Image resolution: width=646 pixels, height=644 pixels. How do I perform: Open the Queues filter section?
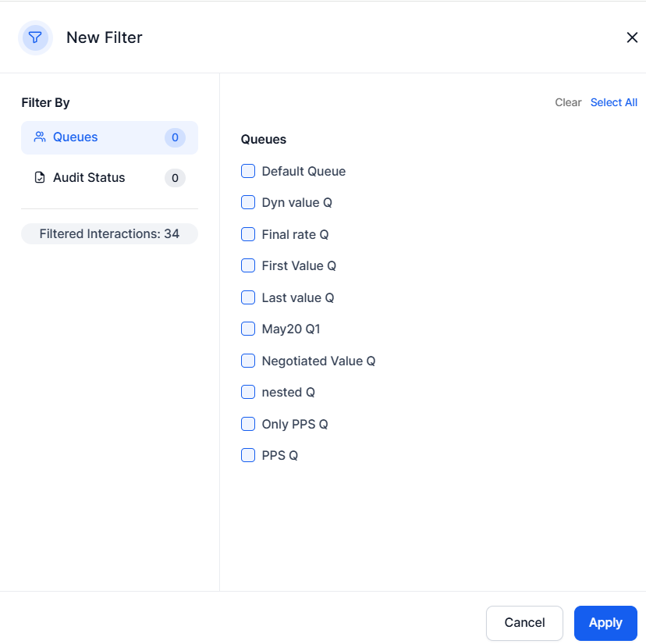(x=75, y=137)
